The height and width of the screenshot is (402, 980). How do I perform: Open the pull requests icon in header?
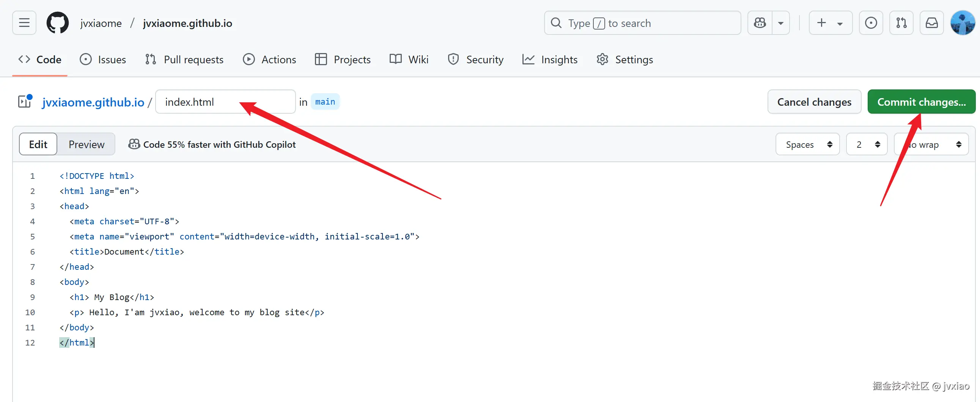pyautogui.click(x=901, y=23)
